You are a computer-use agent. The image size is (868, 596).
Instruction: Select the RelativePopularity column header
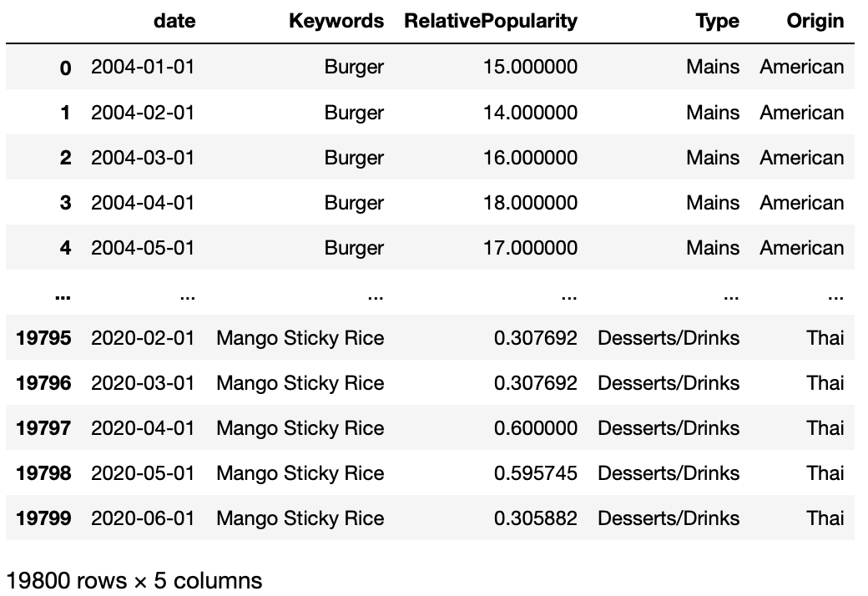490,22
